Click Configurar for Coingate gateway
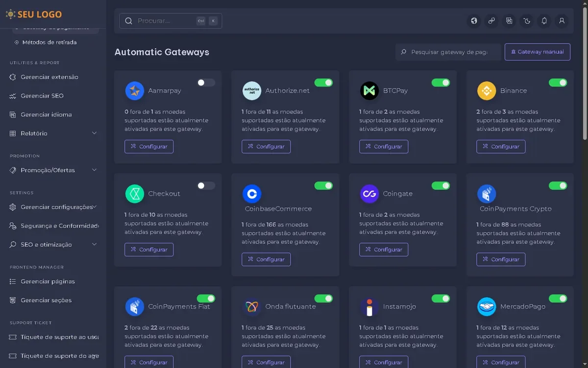Image resolution: width=588 pixels, height=368 pixels. click(383, 250)
